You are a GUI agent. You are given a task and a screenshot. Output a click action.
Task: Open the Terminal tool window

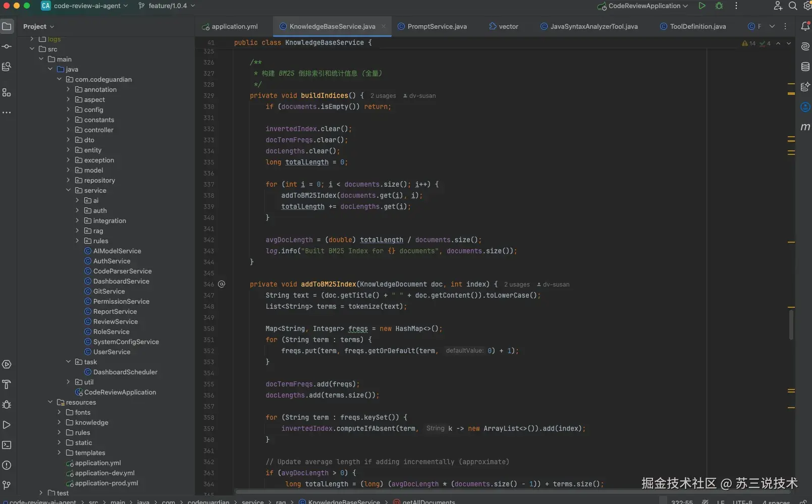(x=7, y=445)
